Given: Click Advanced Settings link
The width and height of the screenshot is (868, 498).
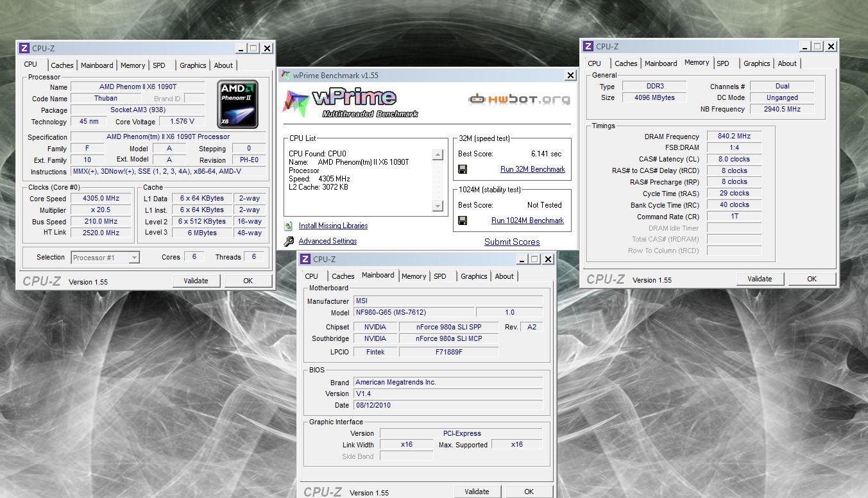Looking at the screenshot, I should coord(328,241).
